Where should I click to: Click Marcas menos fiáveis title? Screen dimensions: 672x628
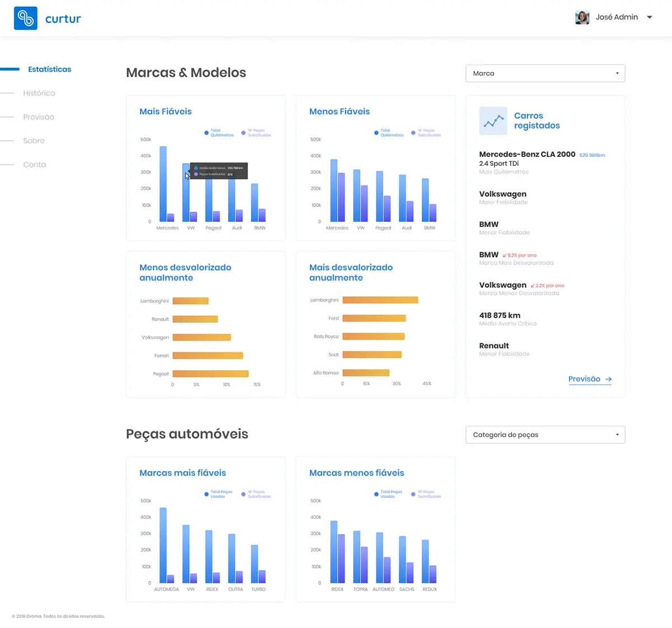[357, 473]
